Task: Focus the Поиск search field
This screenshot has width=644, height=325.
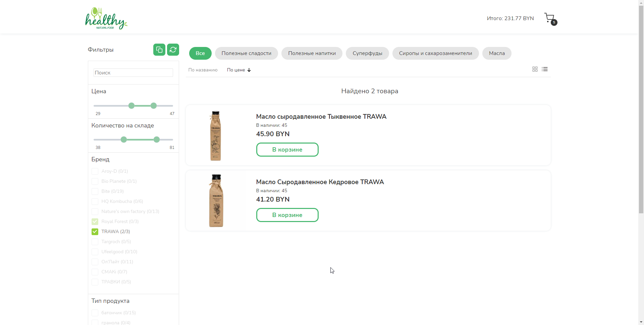Action: click(133, 73)
